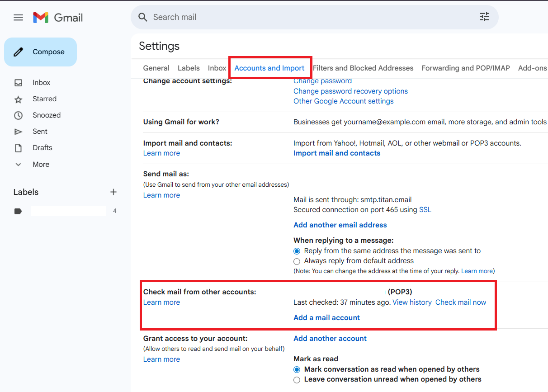Screen dimensions: 548x392
Task: Create new label with plus icon
Action: click(113, 192)
